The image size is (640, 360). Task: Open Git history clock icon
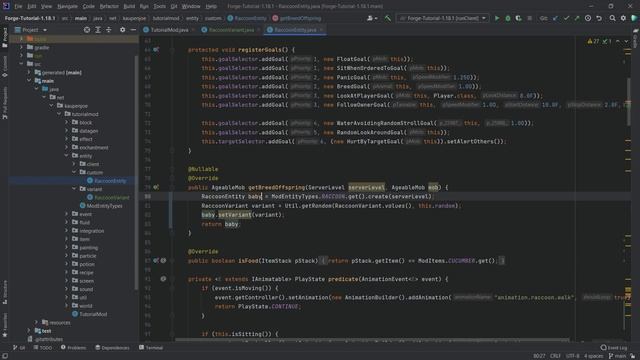coord(588,18)
